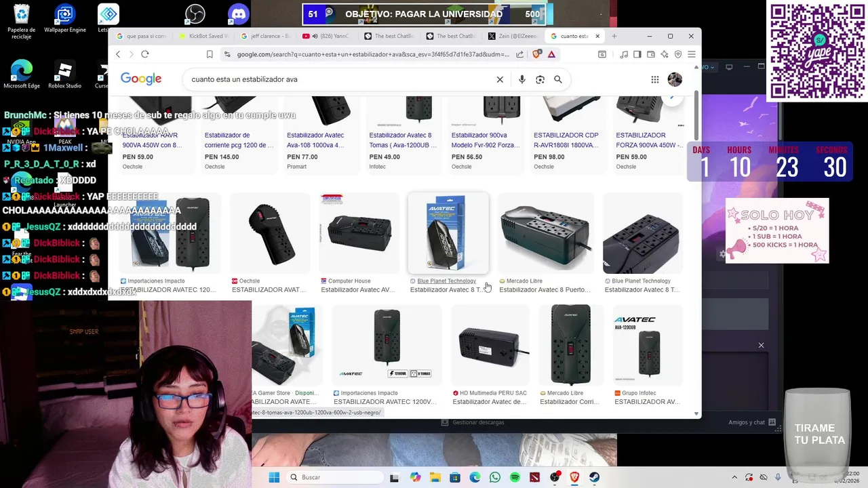Viewport: 868px width, 488px height.
Task: Share the page using the address bar share icon
Action: (519, 54)
